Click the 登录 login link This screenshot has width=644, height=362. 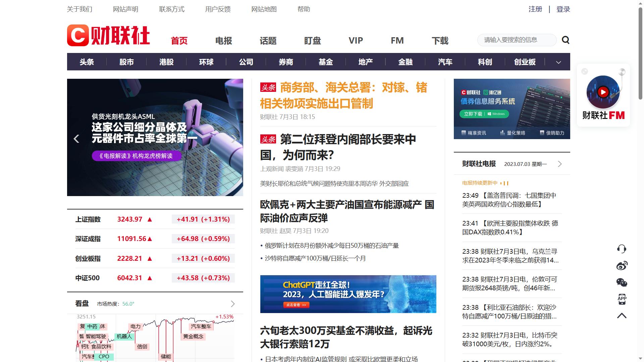pos(562,9)
